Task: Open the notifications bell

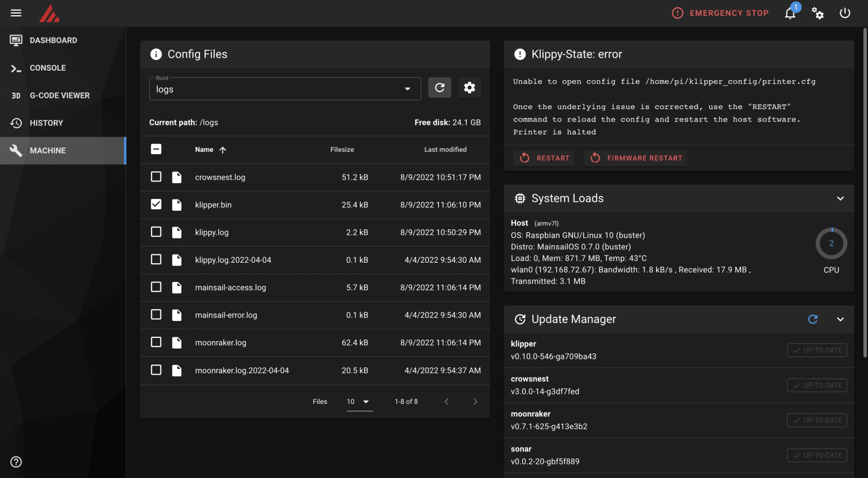Action: (x=790, y=13)
